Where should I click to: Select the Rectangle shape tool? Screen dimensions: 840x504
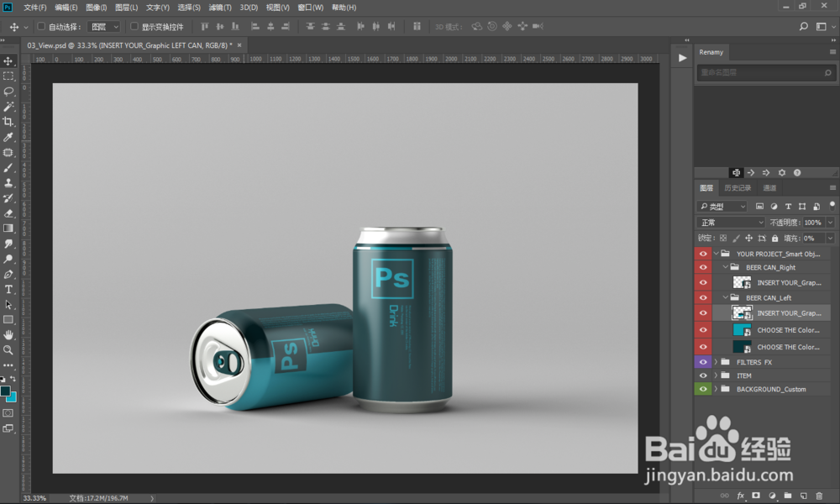8,320
